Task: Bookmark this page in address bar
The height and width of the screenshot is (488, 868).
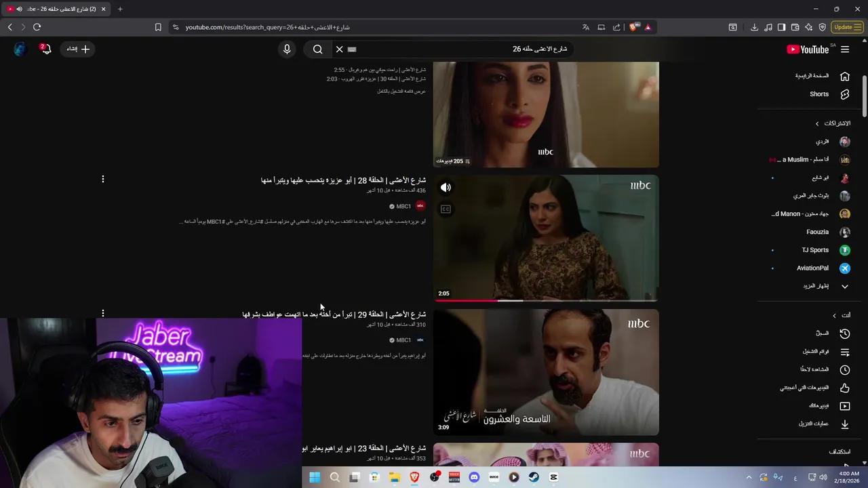Action: pyautogui.click(x=158, y=27)
